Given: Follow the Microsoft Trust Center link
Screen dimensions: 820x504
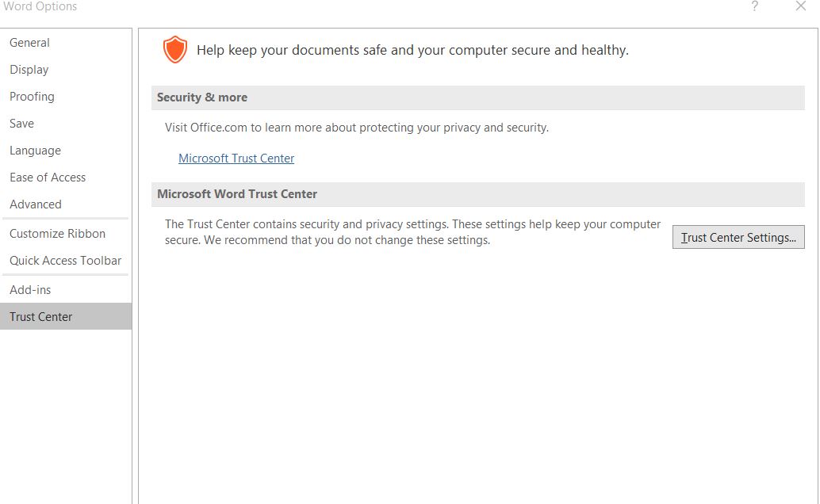Looking at the screenshot, I should click(x=236, y=158).
